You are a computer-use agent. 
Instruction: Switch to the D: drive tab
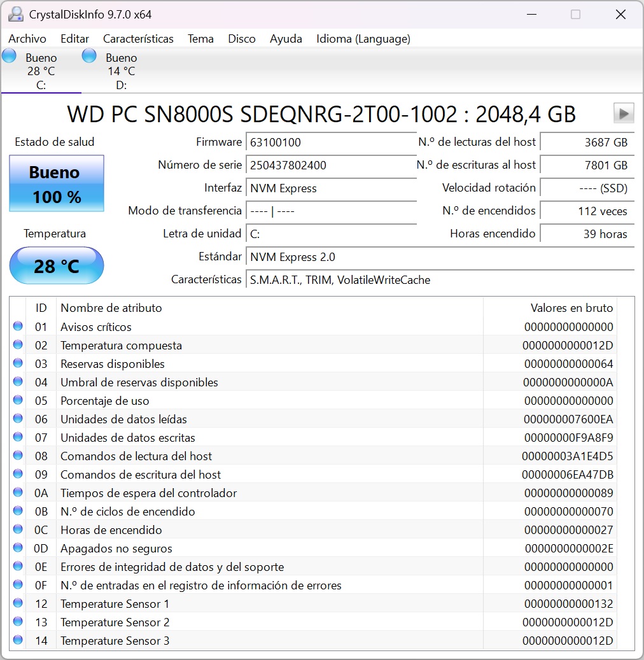click(121, 71)
